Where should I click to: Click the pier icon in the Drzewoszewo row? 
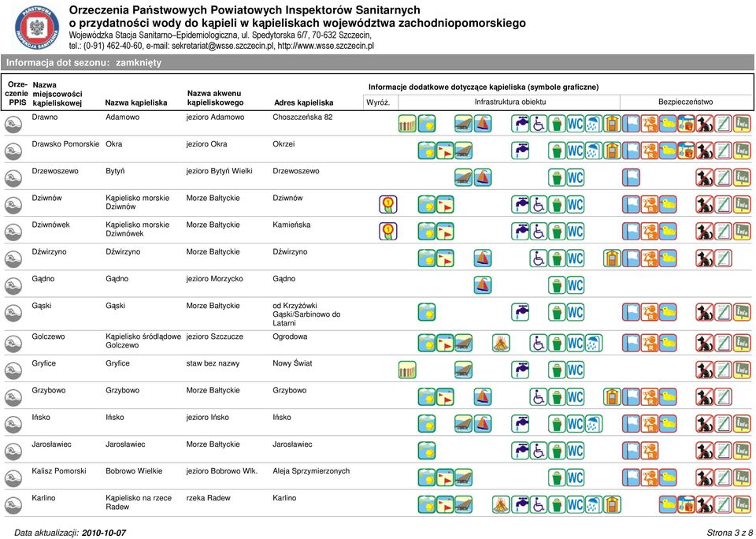[x=464, y=177]
